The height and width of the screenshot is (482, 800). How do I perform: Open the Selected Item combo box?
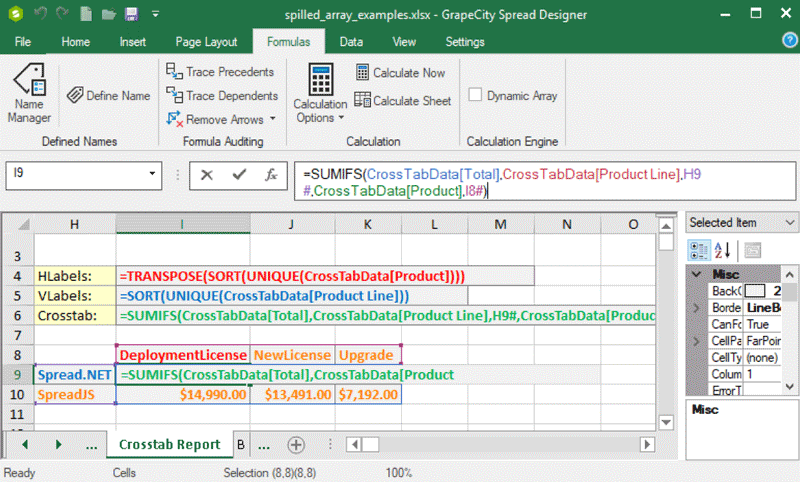pyautogui.click(x=790, y=223)
